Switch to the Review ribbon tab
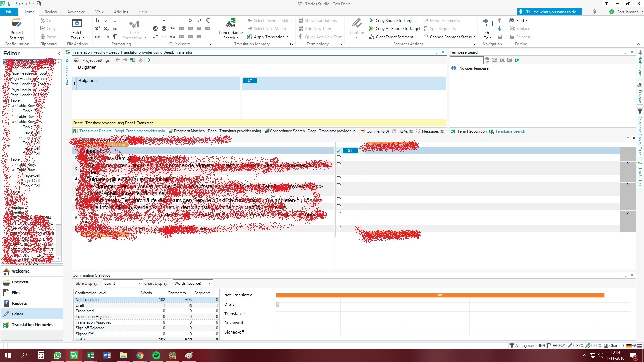 tap(51, 12)
